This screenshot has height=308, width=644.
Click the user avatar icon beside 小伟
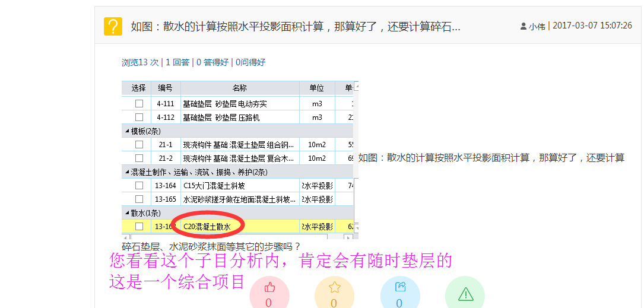[524, 26]
